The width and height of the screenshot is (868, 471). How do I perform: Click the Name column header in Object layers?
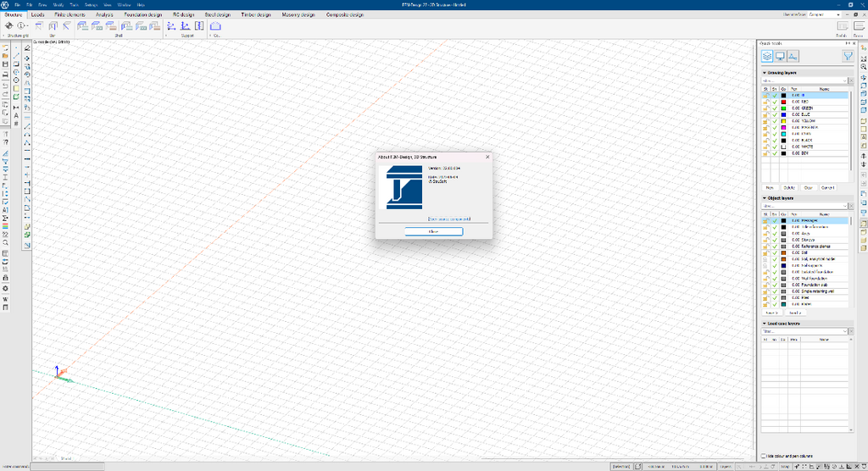(824, 214)
